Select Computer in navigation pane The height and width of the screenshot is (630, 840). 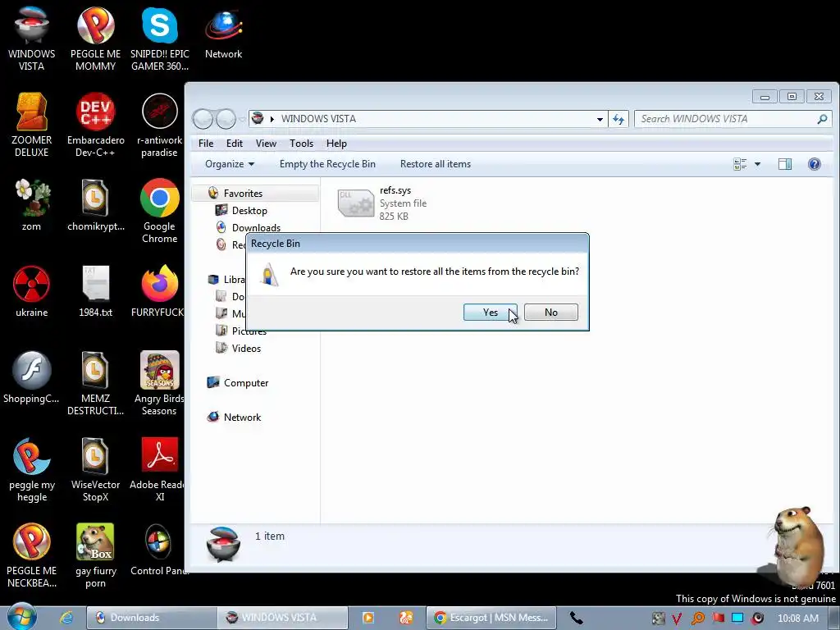coord(245,383)
